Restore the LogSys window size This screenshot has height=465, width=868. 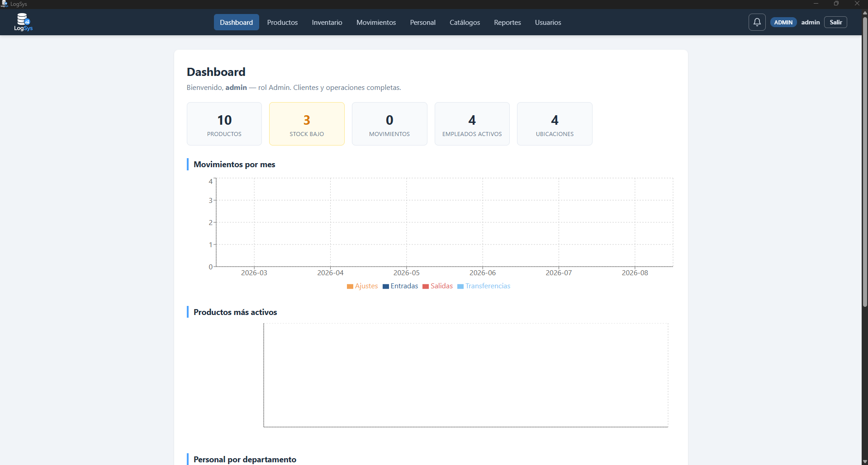pyautogui.click(x=836, y=4)
